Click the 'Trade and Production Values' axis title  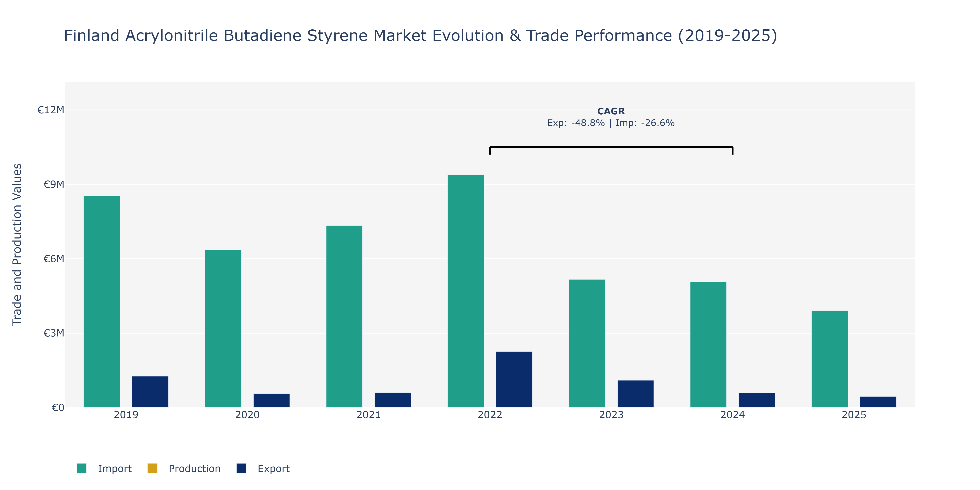pyautogui.click(x=17, y=245)
